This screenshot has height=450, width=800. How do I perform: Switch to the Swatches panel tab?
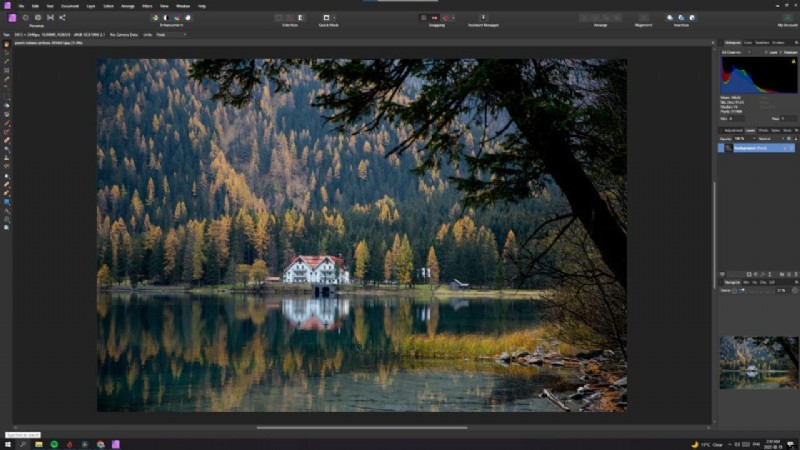pos(762,42)
